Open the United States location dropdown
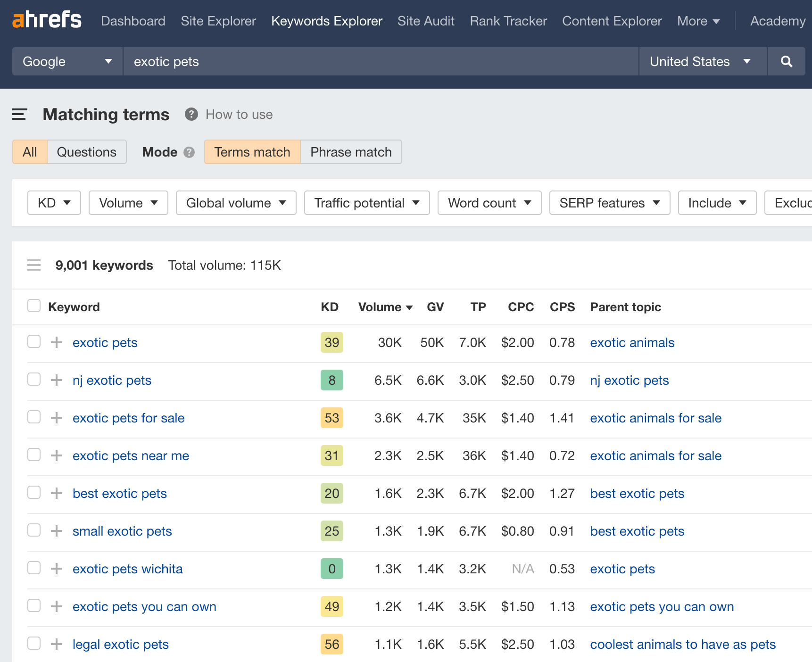Screen dimensions: 812x662 [702, 61]
